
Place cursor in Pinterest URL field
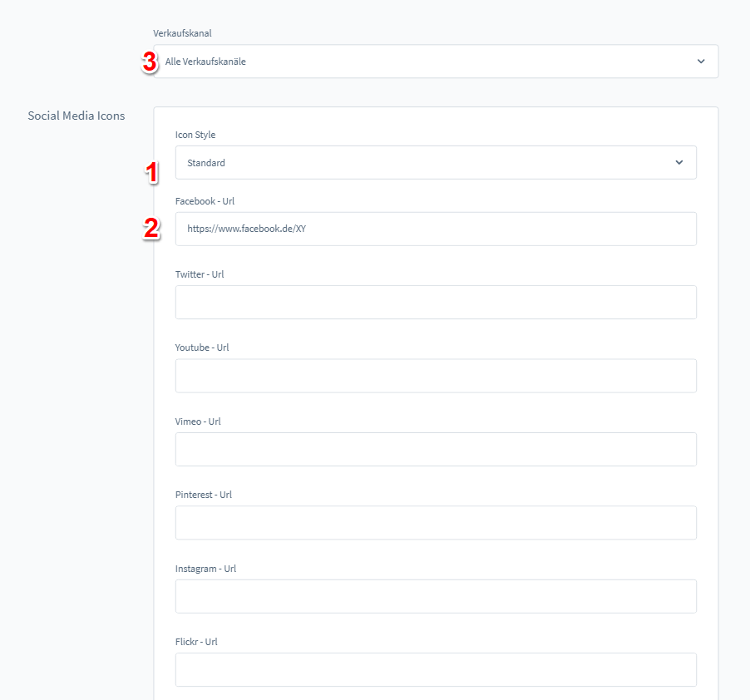point(436,523)
